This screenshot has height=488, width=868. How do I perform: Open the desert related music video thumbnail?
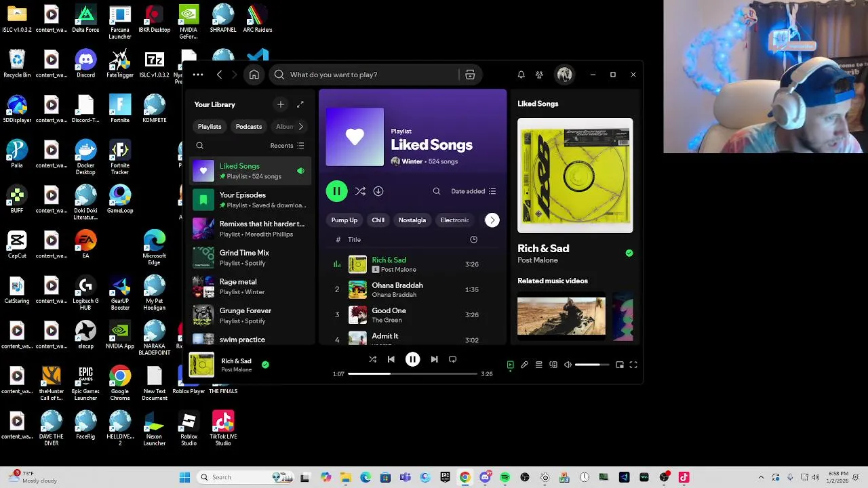point(561,316)
